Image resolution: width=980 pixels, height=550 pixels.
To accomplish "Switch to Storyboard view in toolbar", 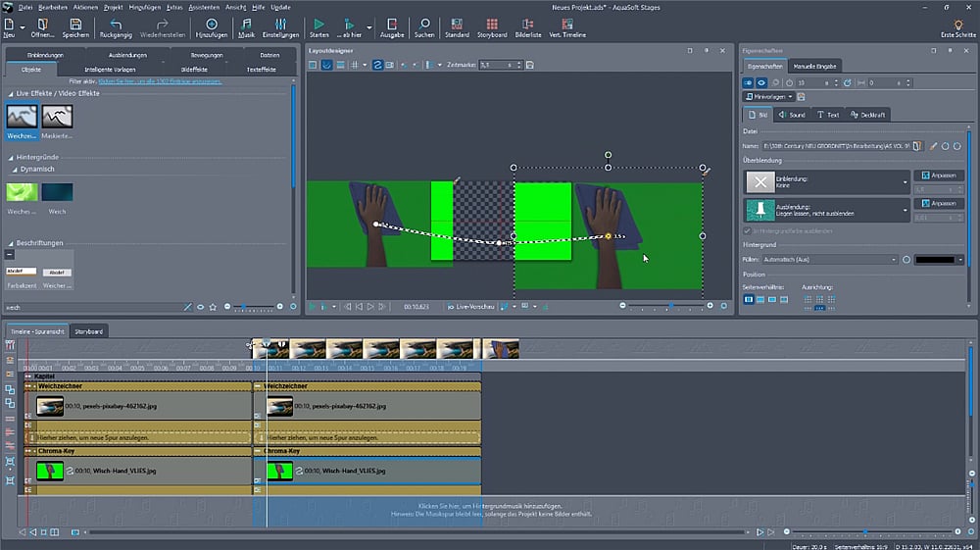I will pyautogui.click(x=493, y=26).
